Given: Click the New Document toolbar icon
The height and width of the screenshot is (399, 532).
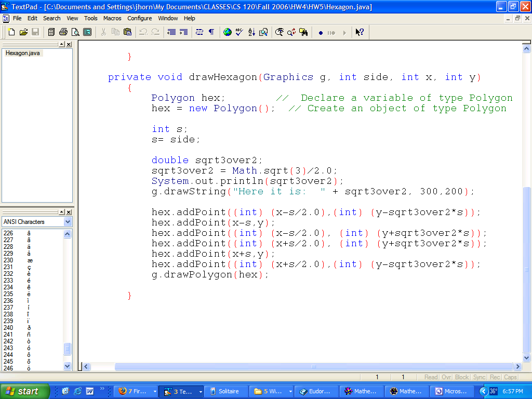Looking at the screenshot, I should 11,32.
